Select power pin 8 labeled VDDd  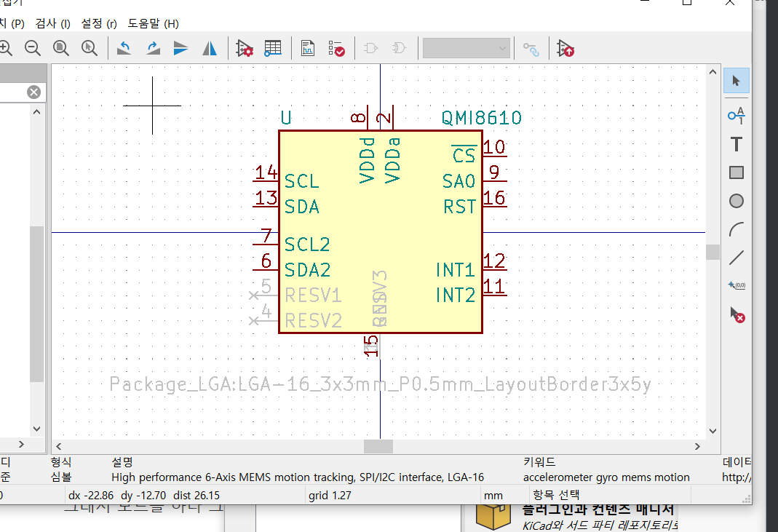[x=368, y=118]
